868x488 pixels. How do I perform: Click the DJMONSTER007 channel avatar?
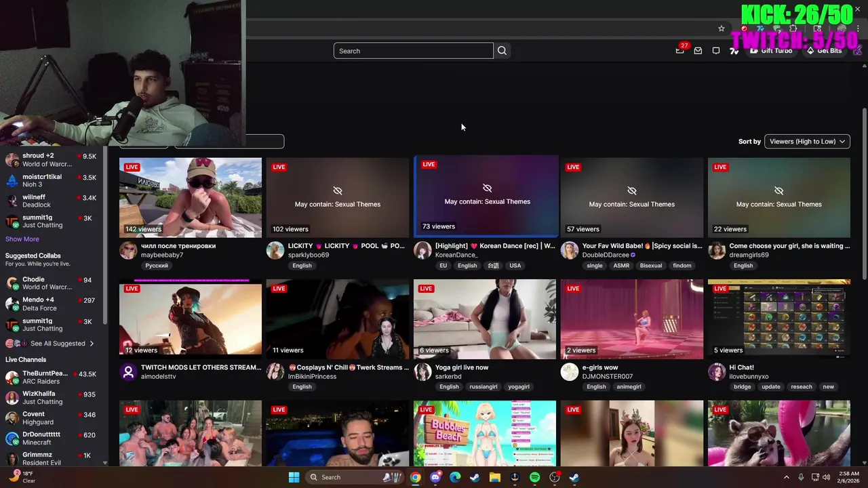[x=570, y=371]
